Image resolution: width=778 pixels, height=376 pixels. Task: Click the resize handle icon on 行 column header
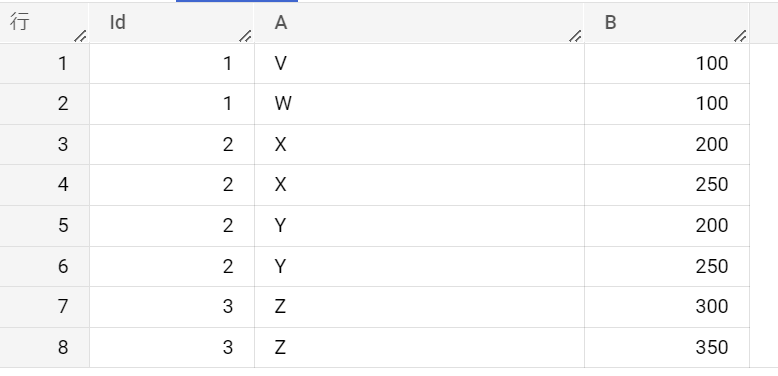pyautogui.click(x=80, y=36)
